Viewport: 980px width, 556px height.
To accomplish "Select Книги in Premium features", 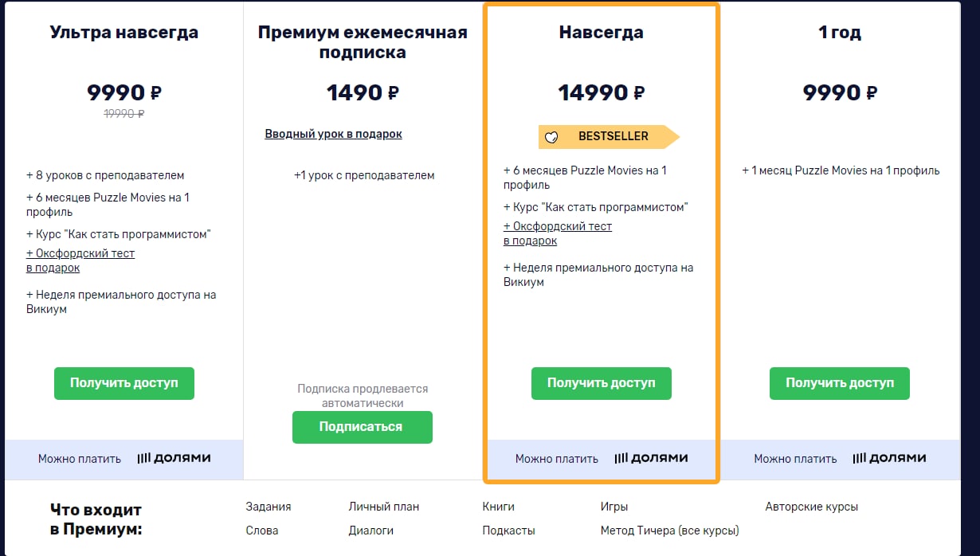I will click(499, 507).
